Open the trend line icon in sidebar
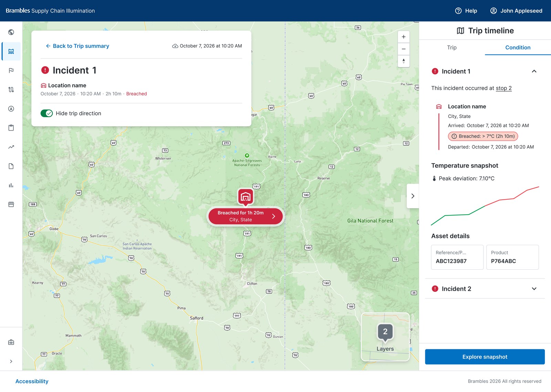 [11, 147]
